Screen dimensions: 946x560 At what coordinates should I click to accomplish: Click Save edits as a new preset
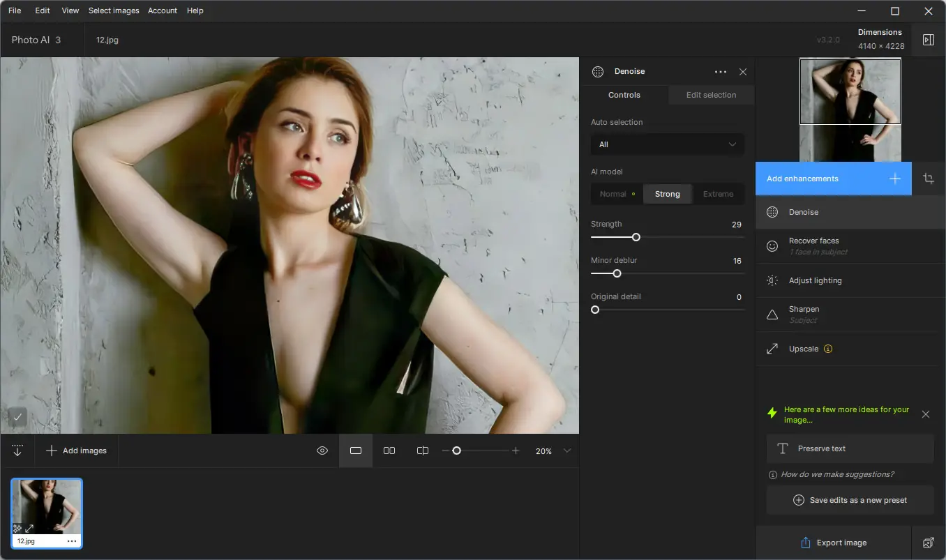pos(850,500)
